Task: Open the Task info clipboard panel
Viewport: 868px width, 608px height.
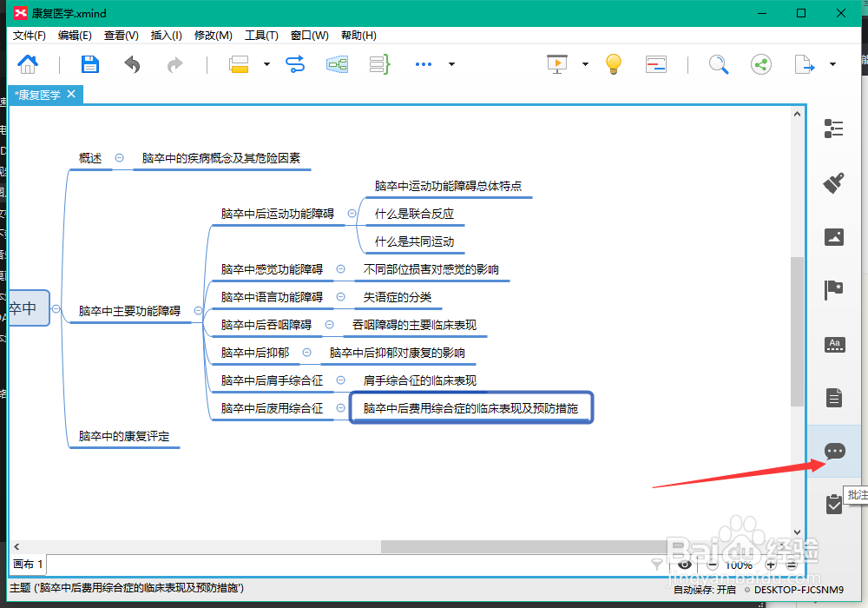Action: [834, 504]
